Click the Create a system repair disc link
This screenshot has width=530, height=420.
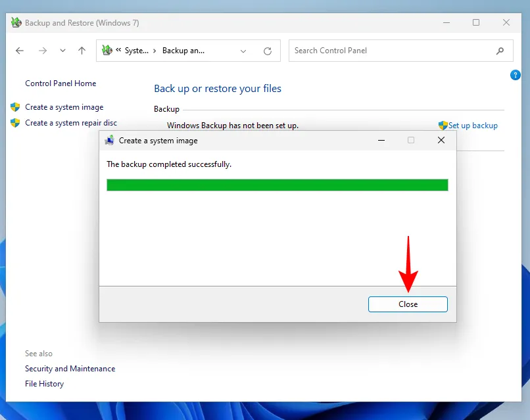[x=71, y=123]
